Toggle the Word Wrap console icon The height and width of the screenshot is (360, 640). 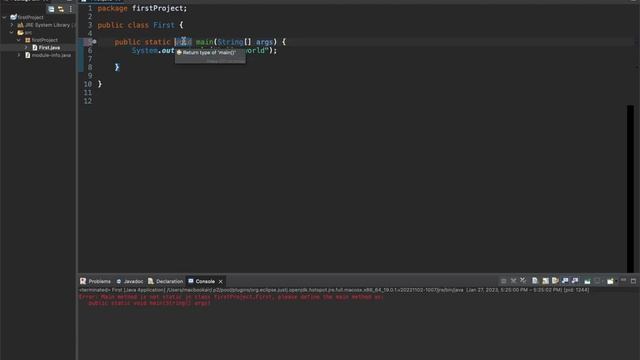point(555,281)
